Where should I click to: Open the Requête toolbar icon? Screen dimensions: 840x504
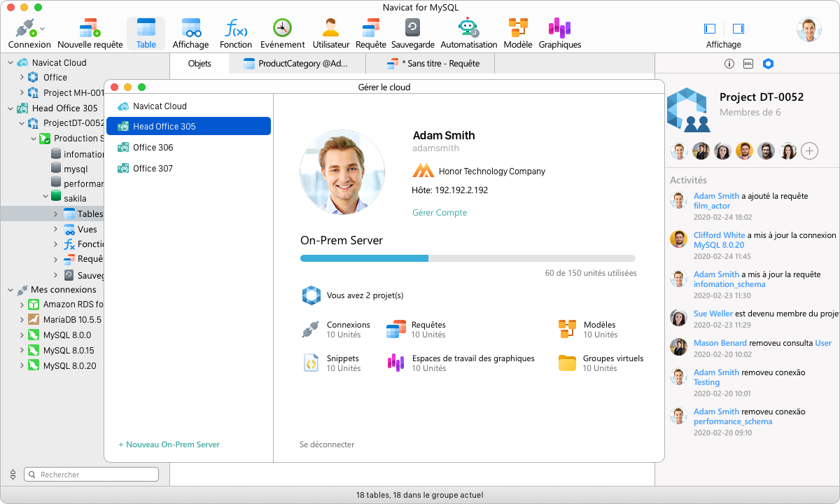370,28
